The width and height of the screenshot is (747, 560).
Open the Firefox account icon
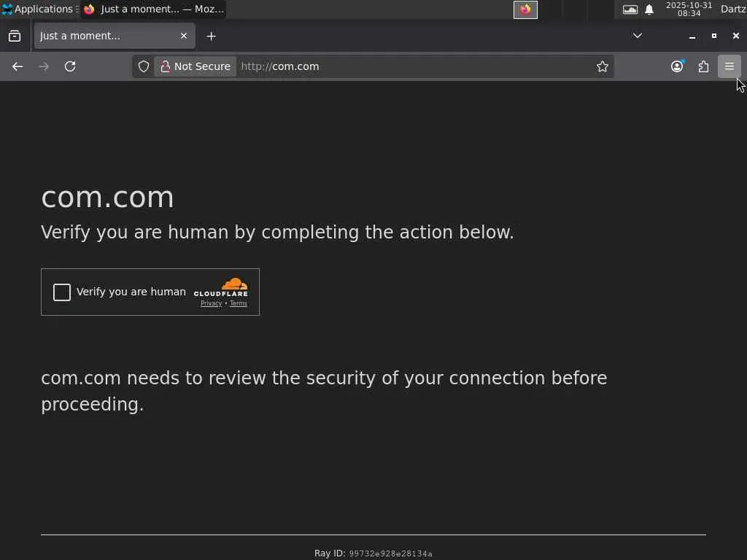click(x=677, y=66)
